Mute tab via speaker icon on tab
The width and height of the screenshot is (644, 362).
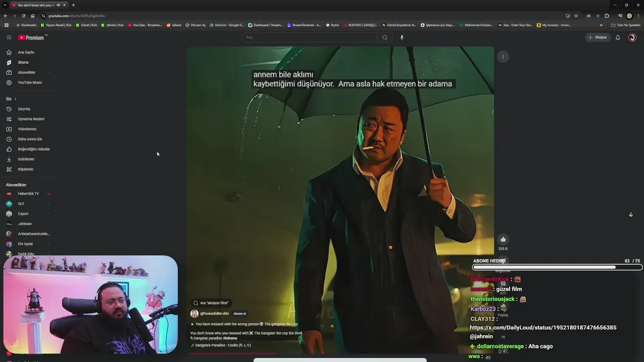tap(58, 5)
